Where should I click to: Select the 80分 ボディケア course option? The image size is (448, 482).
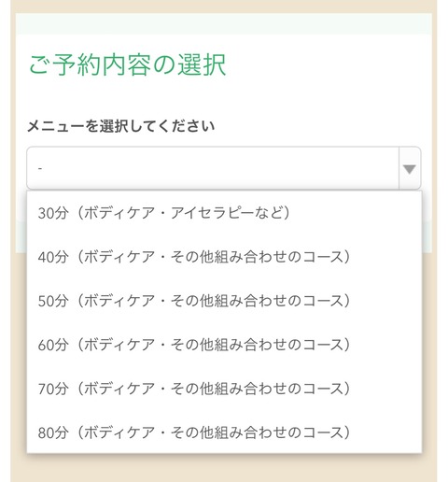[x=224, y=432]
